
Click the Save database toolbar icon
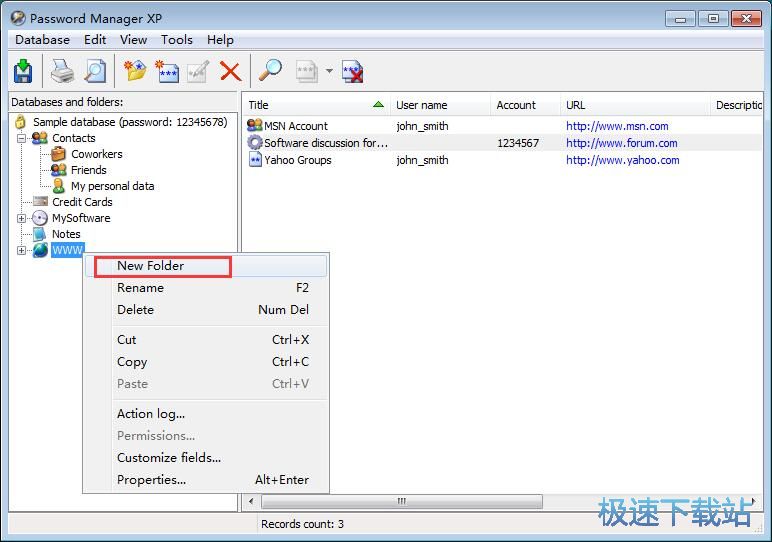point(23,71)
